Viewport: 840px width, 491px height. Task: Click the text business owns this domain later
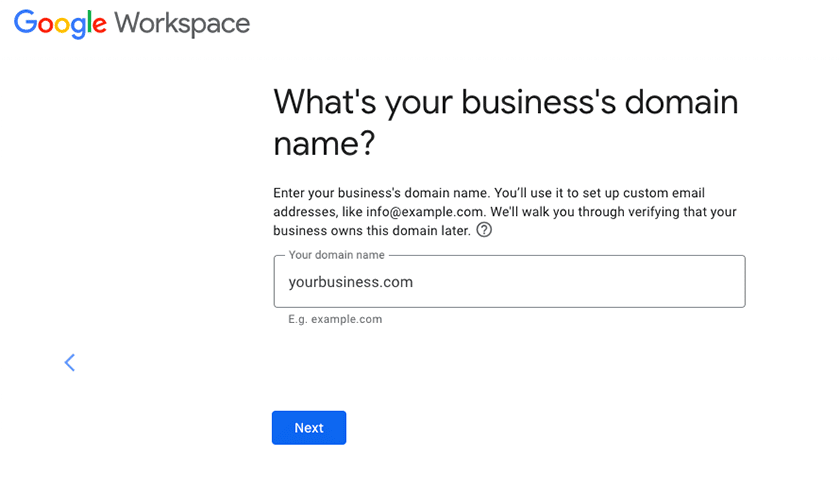(x=372, y=231)
